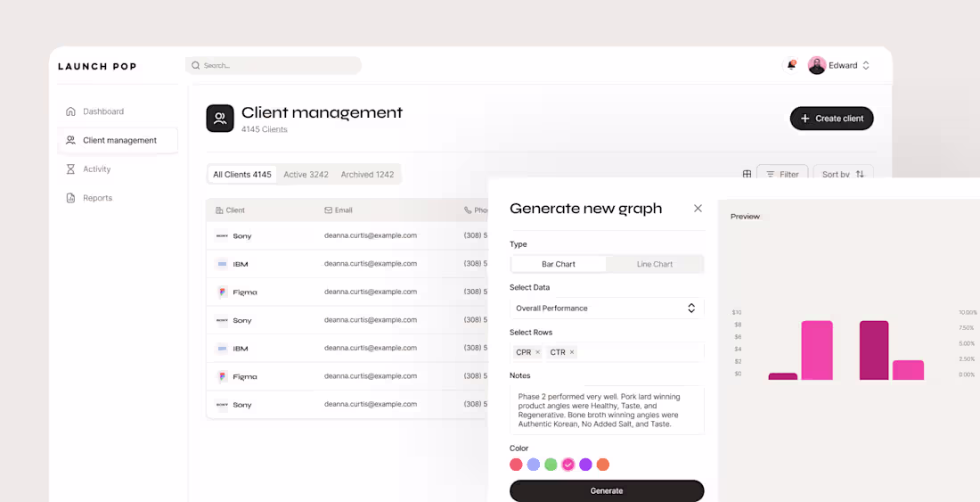Open the Overall Performance dropdown
This screenshot has height=502, width=980.
[x=607, y=309]
